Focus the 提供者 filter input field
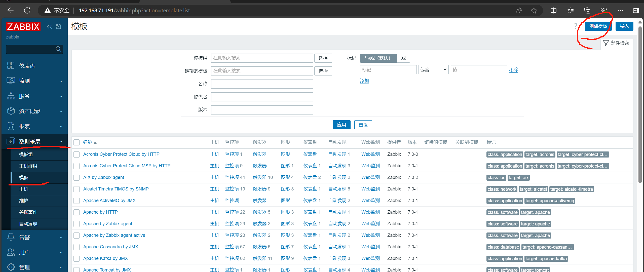The height and width of the screenshot is (272, 644). tap(262, 97)
